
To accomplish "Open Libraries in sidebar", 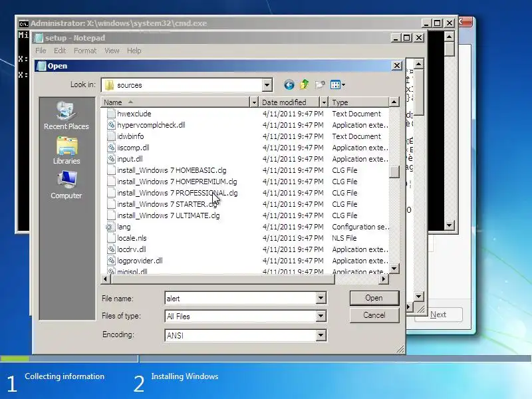I will coord(66,151).
